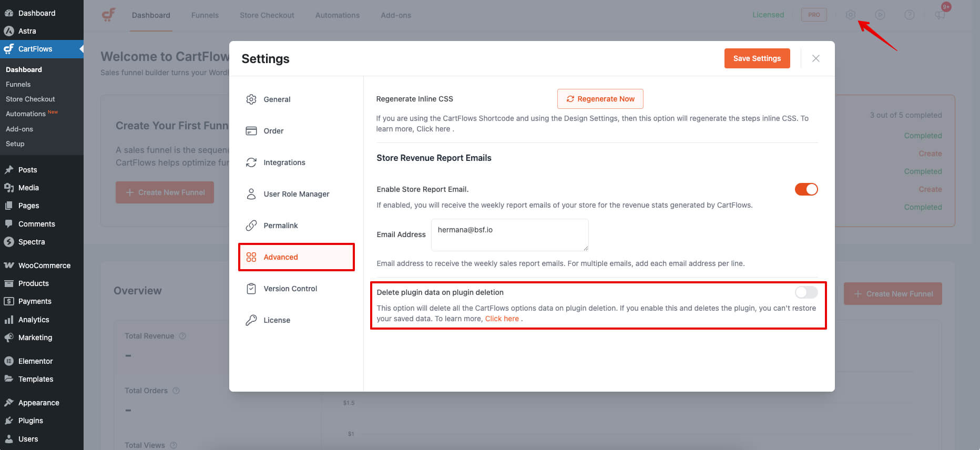Open CartFlows menu in sidebar
This screenshot has width=980, height=450.
coord(42,49)
